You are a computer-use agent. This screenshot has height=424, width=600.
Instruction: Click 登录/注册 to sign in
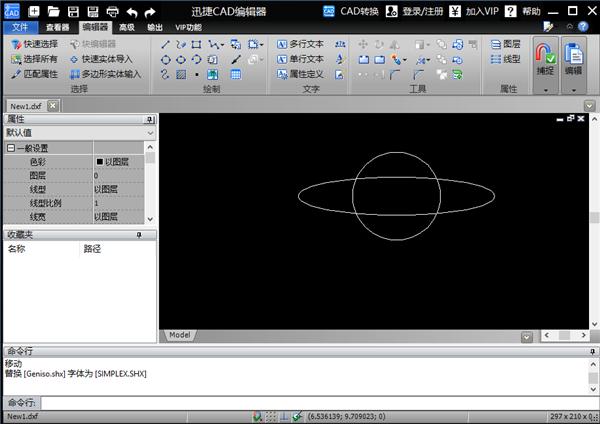click(x=418, y=11)
